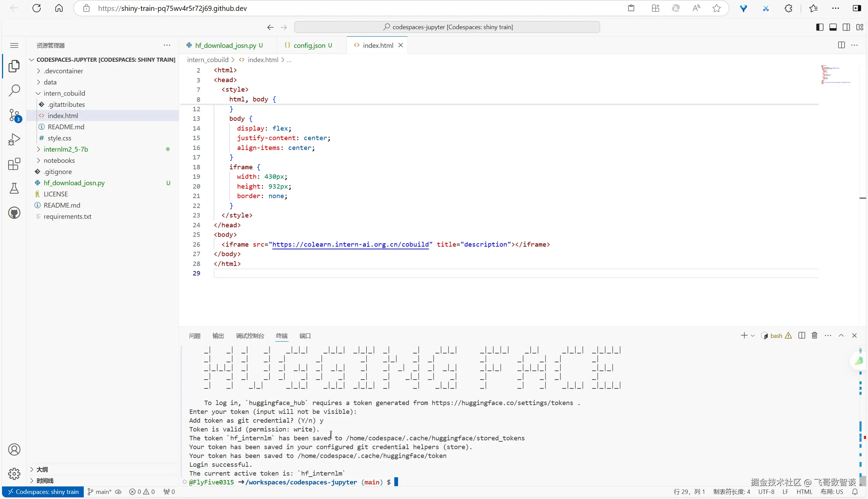Open the Extensions view icon
Screen dimensions: 868x499
14,164
